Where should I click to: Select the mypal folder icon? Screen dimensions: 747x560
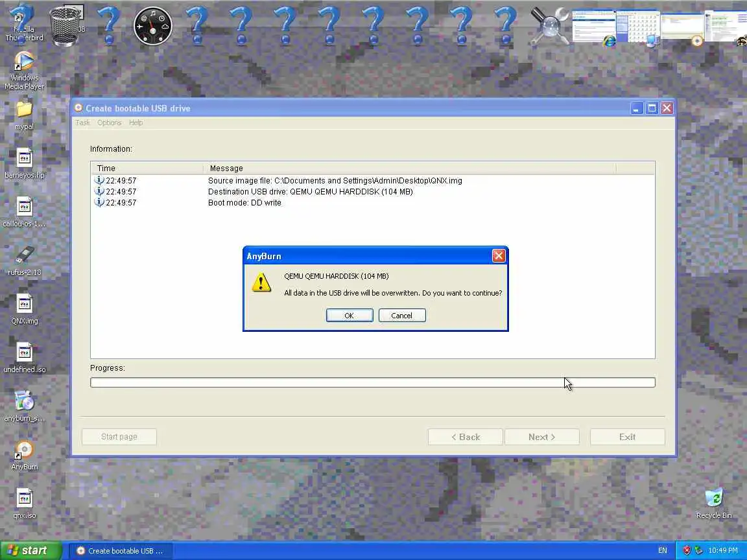(24, 115)
